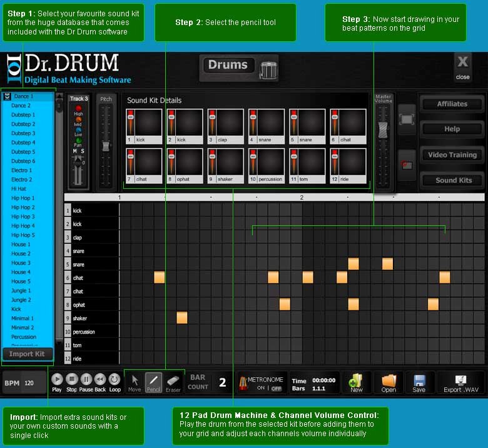Open a saved project file
This screenshot has height=448, width=488.
tap(389, 383)
